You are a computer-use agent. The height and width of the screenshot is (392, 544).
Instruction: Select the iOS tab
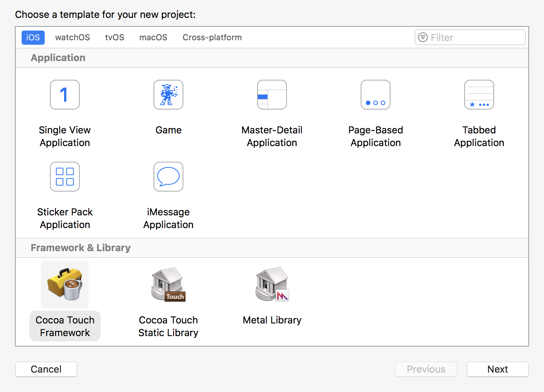pyautogui.click(x=33, y=37)
